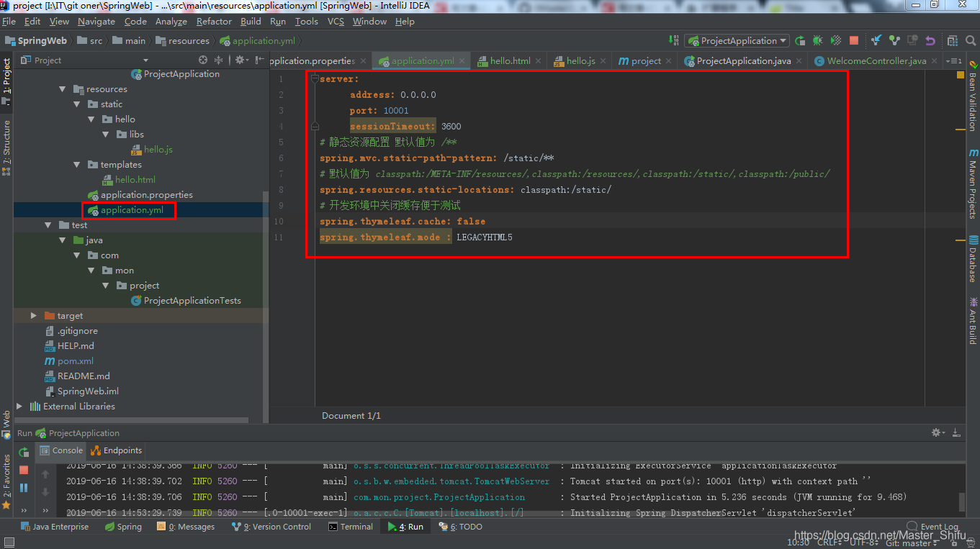This screenshot has height=549, width=980.
Task: Click the Build project icon in the toolbar
Action: (673, 40)
